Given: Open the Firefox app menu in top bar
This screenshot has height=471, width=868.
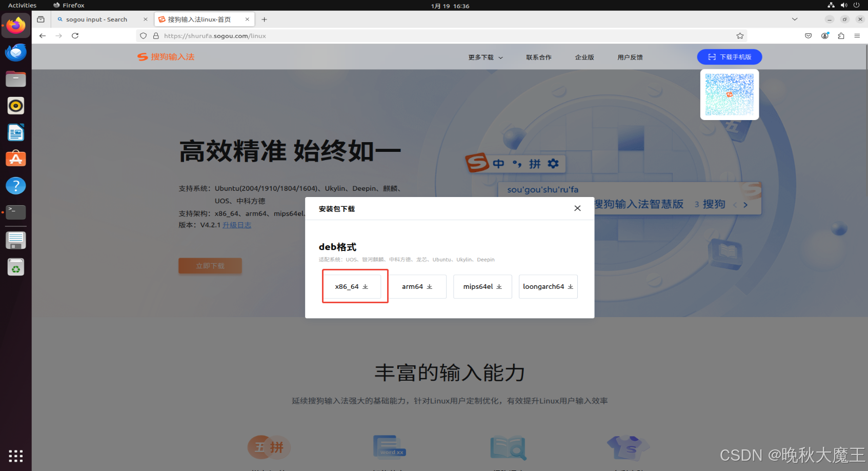Looking at the screenshot, I should [69, 5].
